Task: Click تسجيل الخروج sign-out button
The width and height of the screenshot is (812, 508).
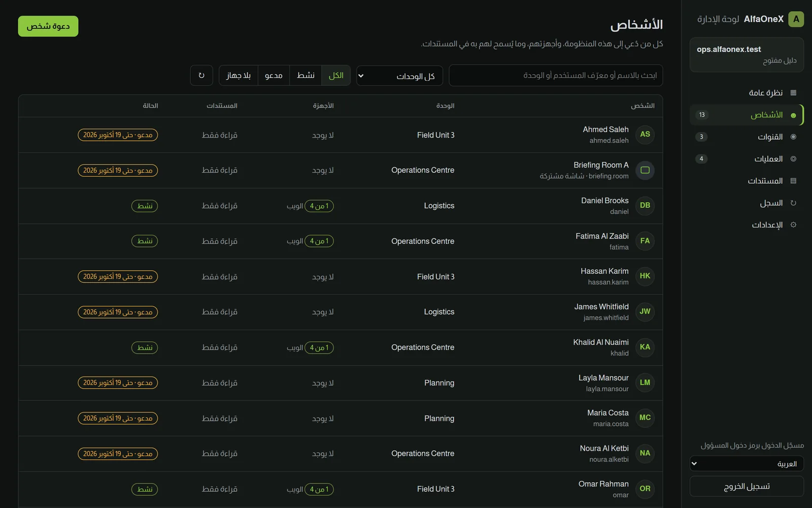Action: [x=747, y=487]
